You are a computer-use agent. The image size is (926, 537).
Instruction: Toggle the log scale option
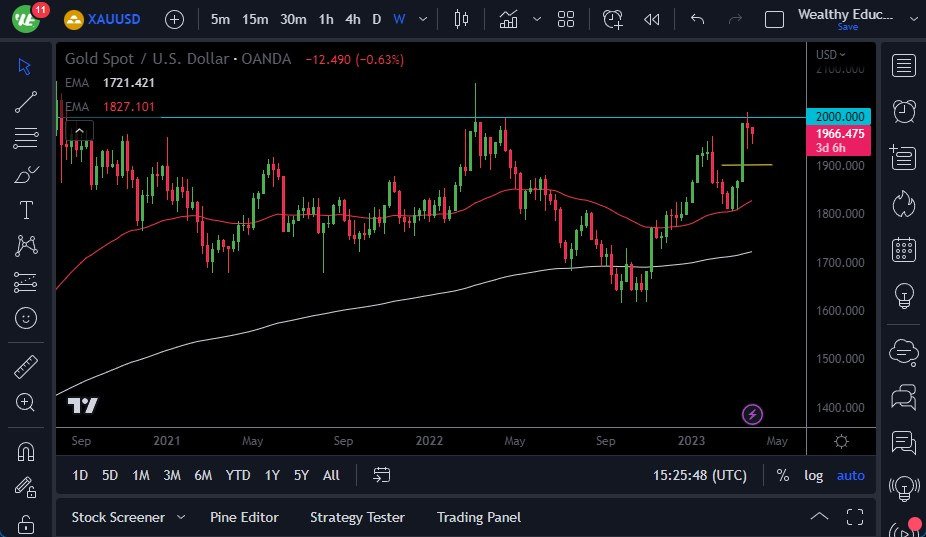coord(814,475)
